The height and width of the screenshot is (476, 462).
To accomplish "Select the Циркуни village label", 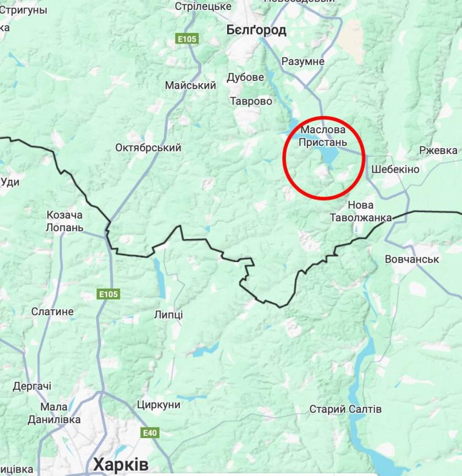I will (x=158, y=404).
